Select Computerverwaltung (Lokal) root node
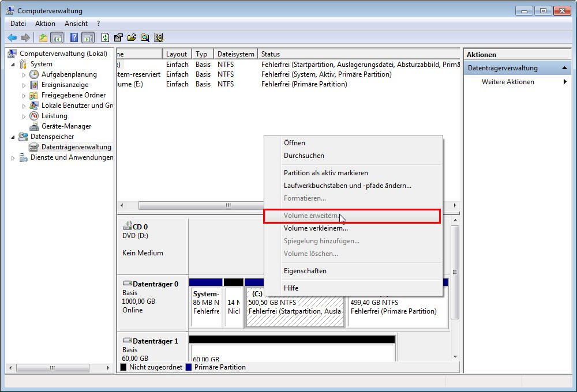The image size is (577, 392). tap(63, 54)
